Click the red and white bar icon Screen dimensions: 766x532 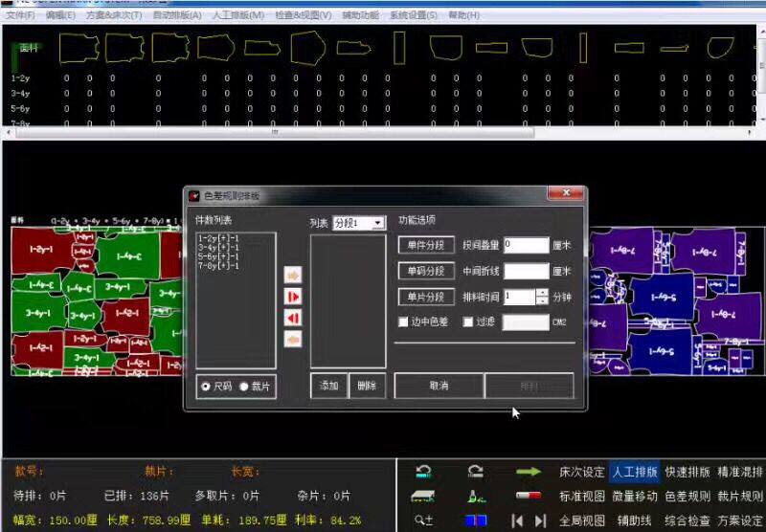tap(529, 496)
